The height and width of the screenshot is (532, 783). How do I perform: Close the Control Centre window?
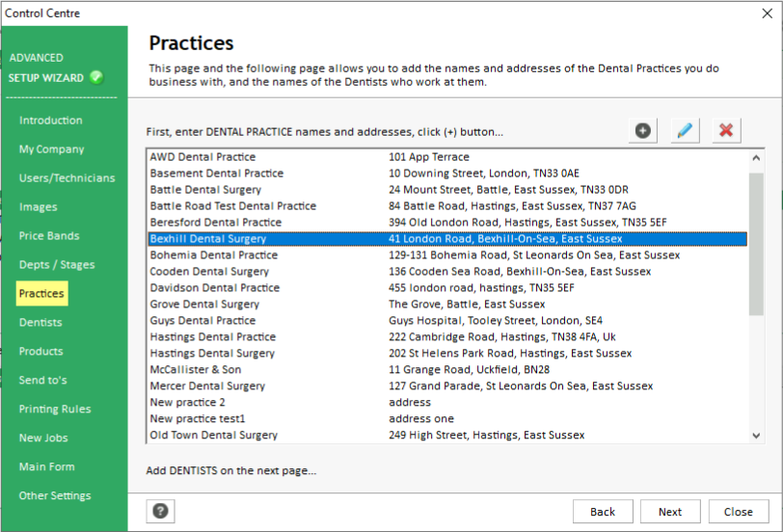pos(767,13)
